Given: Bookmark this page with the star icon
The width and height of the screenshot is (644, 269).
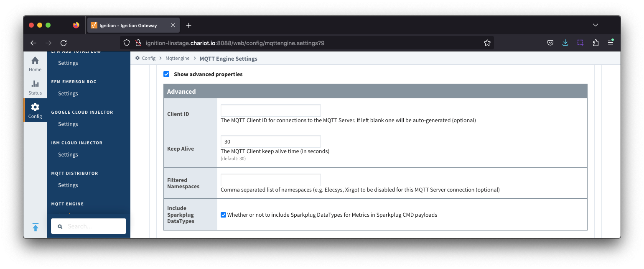Looking at the screenshot, I should 487,43.
